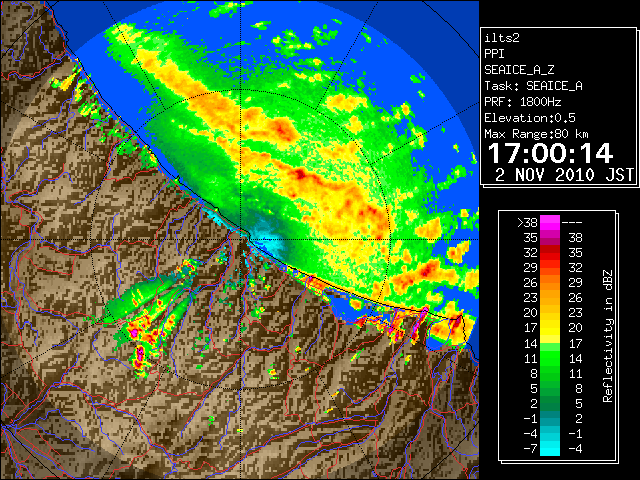This screenshot has height=480, width=640.
Task: Click the SEAICE_A_Z product label
Action: coord(519,70)
